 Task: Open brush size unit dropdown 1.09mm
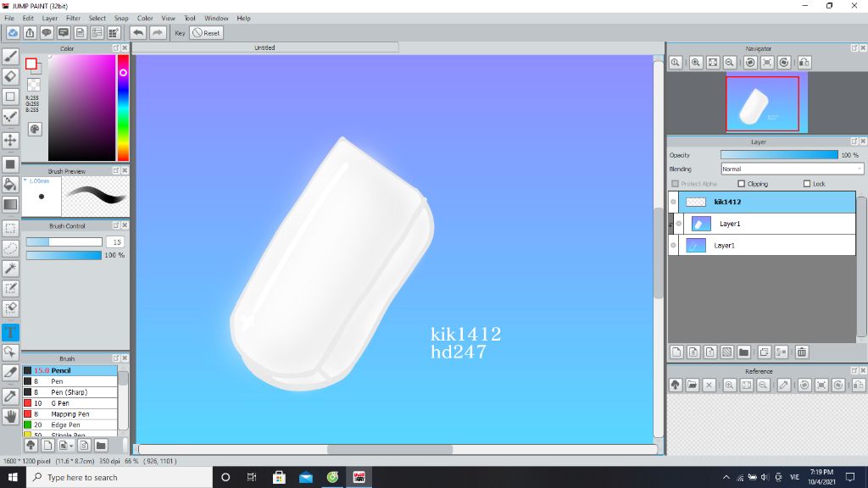(25, 180)
